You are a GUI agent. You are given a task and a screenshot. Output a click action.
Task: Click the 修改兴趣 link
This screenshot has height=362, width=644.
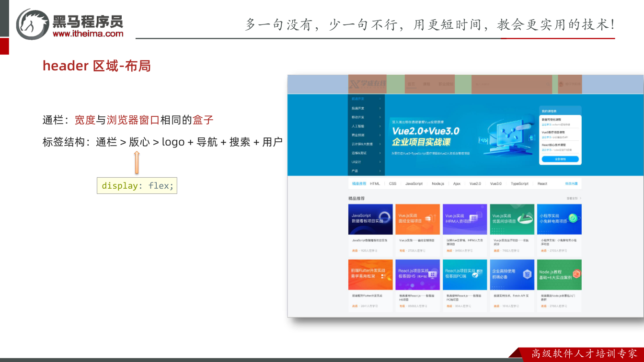[x=571, y=183]
